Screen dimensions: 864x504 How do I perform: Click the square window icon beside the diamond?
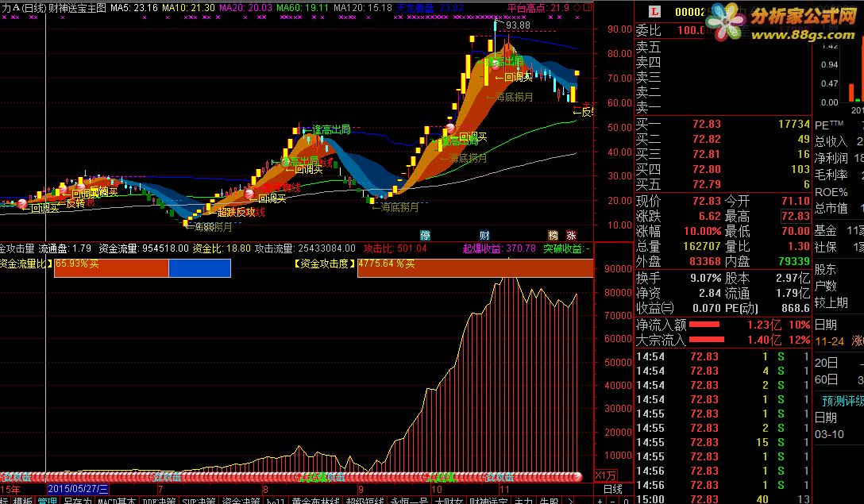[x=588, y=8]
